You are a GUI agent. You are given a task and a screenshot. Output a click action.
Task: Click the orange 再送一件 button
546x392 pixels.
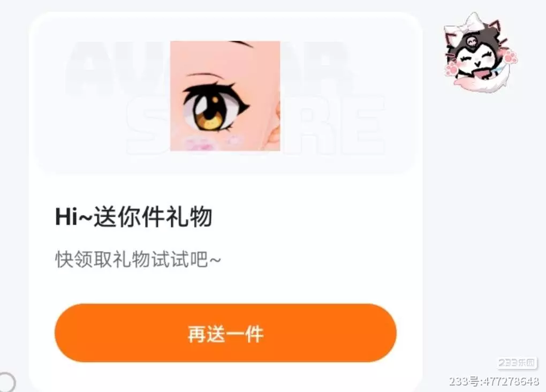(x=225, y=333)
